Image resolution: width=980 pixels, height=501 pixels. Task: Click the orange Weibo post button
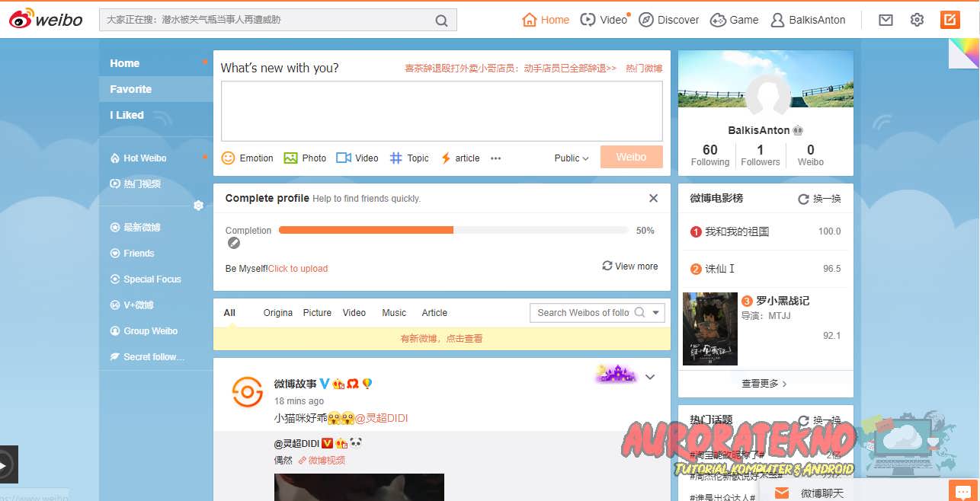(x=631, y=157)
